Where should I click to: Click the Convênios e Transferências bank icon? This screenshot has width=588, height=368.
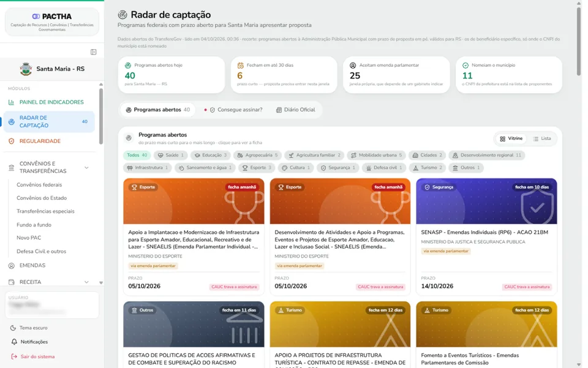[11, 167]
